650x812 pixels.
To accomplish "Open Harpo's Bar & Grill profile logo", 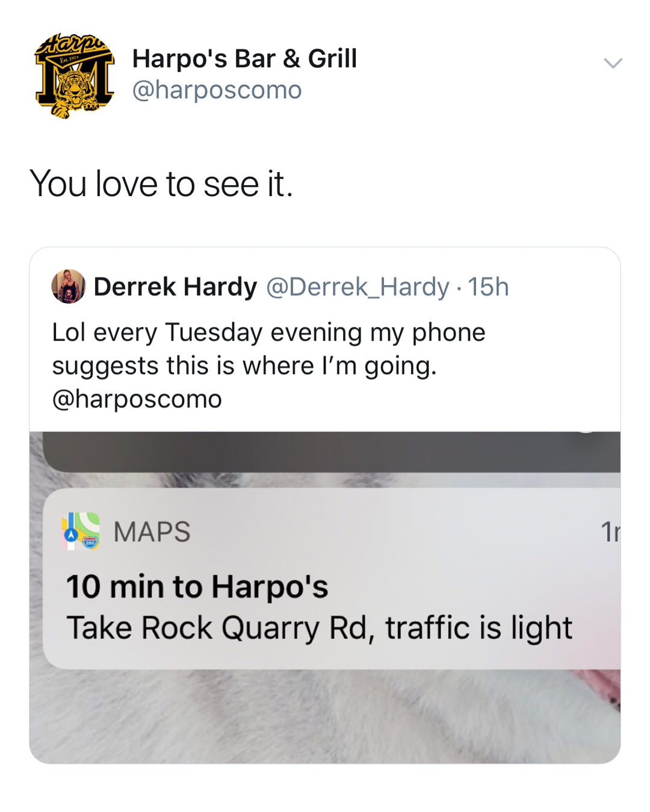I will [75, 76].
